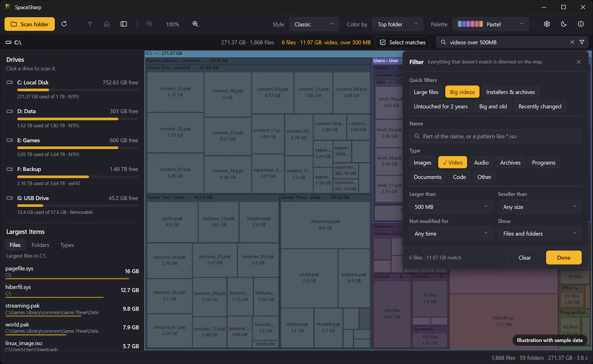Switch to the Types tab
593x364 pixels.
(67, 245)
